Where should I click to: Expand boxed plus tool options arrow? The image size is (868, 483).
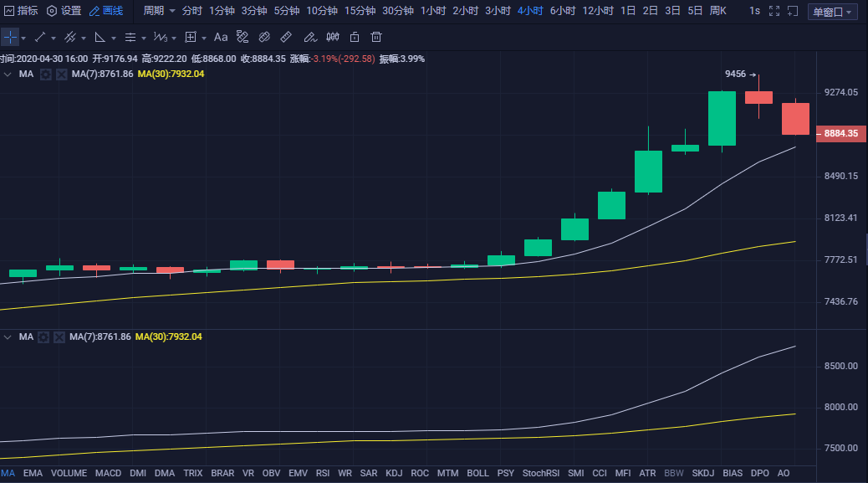pyautogui.click(x=204, y=39)
